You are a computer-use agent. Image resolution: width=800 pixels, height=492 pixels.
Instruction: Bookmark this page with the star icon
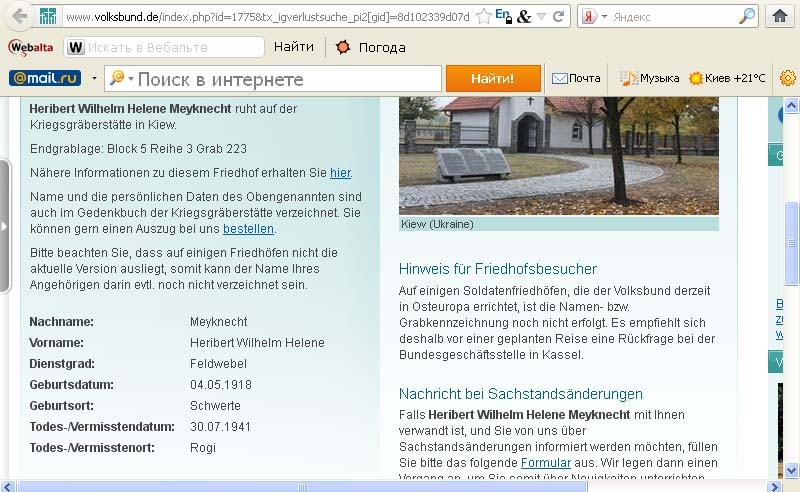pos(483,16)
